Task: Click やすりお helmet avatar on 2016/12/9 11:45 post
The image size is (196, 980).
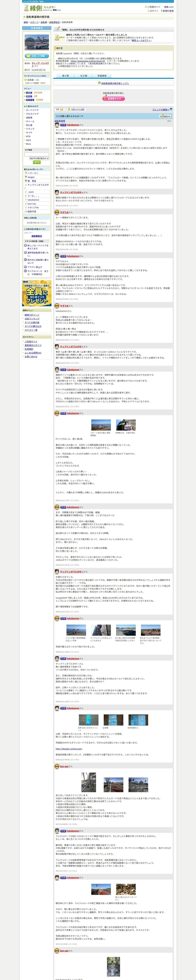Action: pos(57,212)
